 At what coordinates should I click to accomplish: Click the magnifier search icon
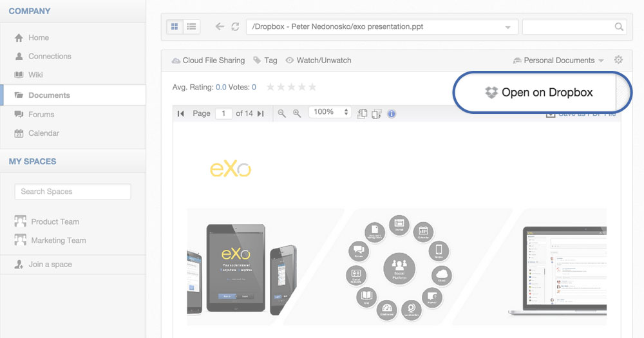point(619,26)
